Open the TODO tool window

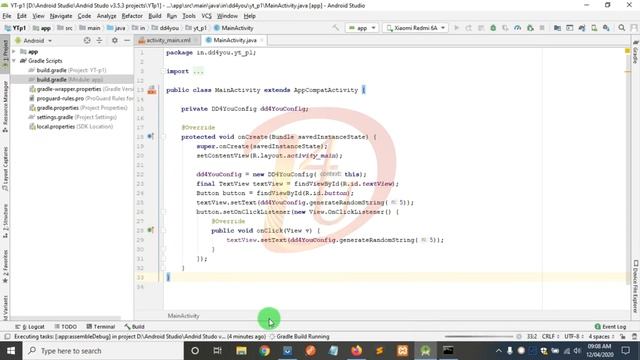coord(65,327)
